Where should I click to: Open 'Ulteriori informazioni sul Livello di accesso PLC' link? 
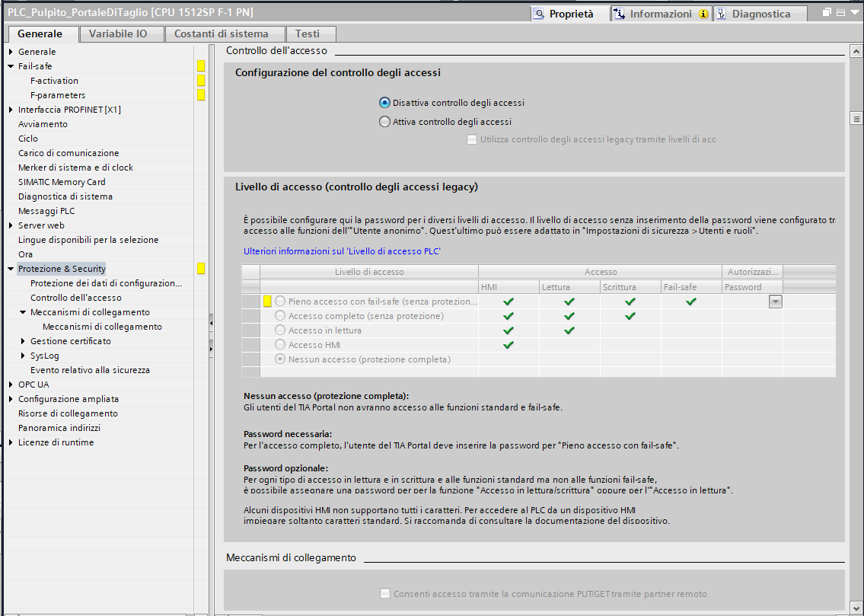pyautogui.click(x=342, y=251)
